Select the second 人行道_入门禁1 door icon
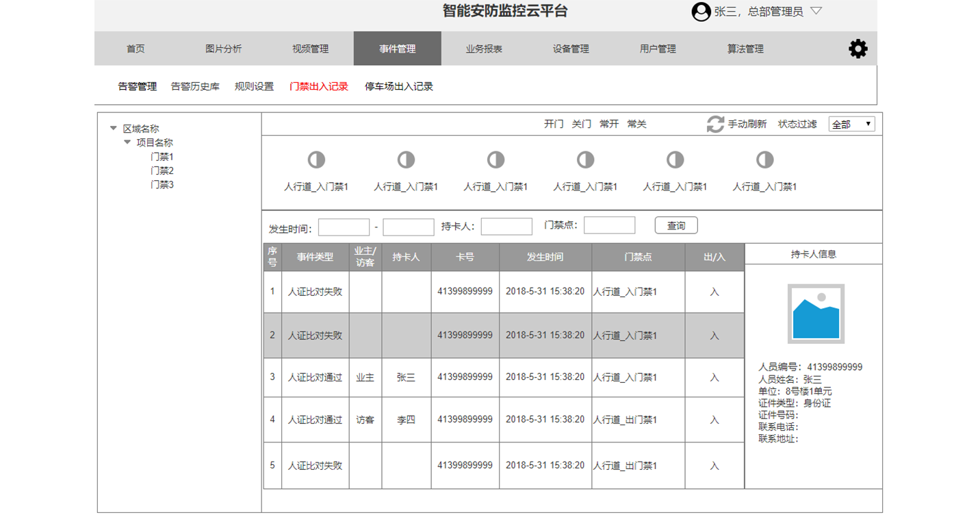This screenshot has width=980, height=515. [406, 160]
